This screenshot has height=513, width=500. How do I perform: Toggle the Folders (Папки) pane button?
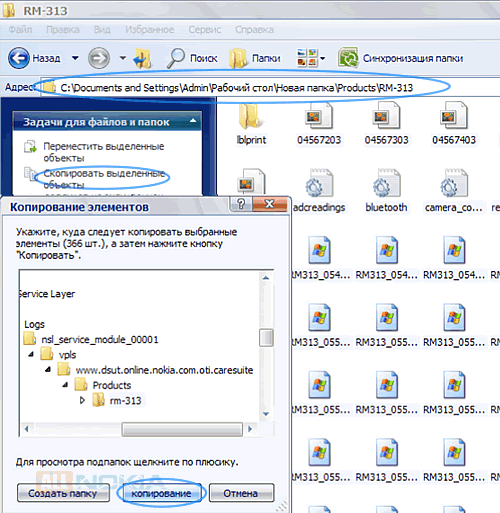255,58
